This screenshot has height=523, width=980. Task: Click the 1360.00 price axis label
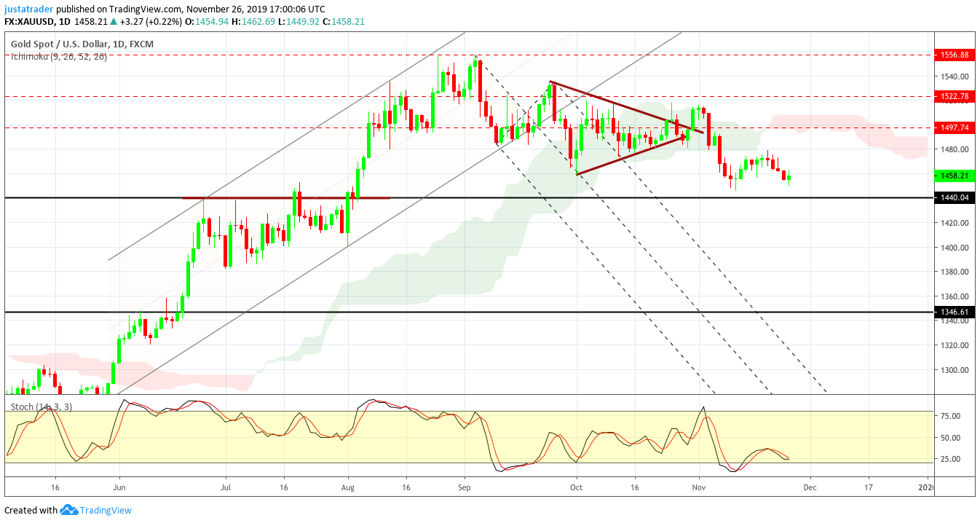pos(954,296)
